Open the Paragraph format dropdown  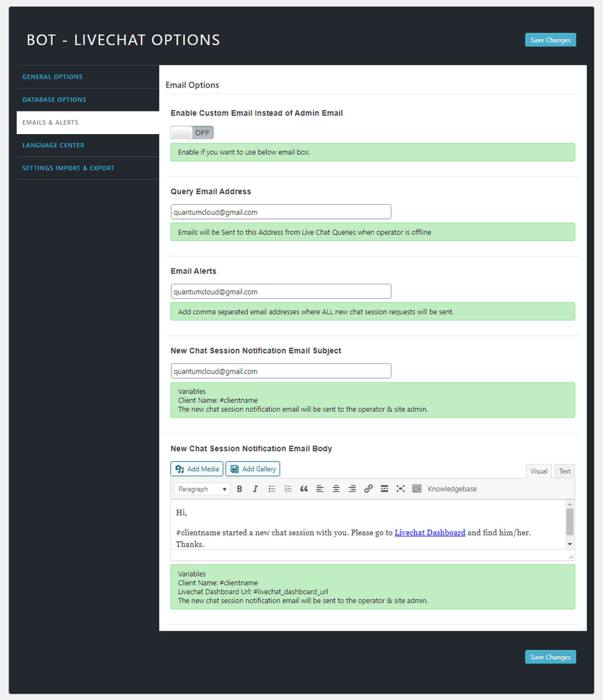click(202, 489)
